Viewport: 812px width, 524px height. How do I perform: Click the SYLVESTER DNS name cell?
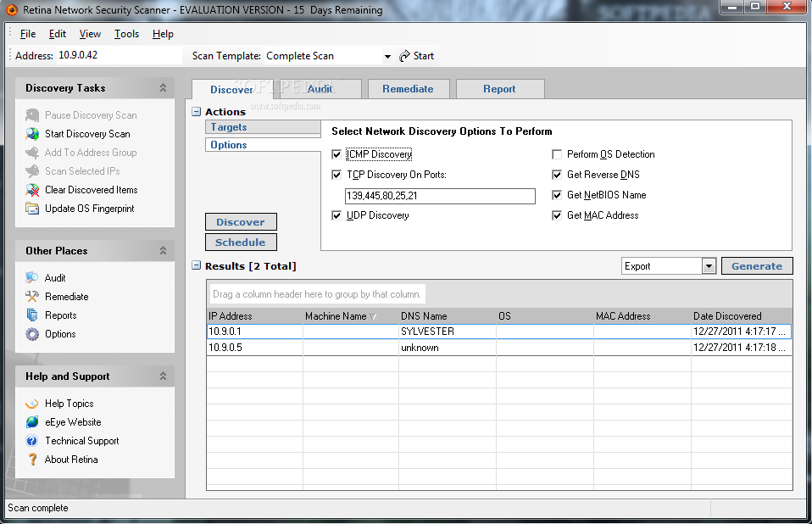(x=448, y=332)
